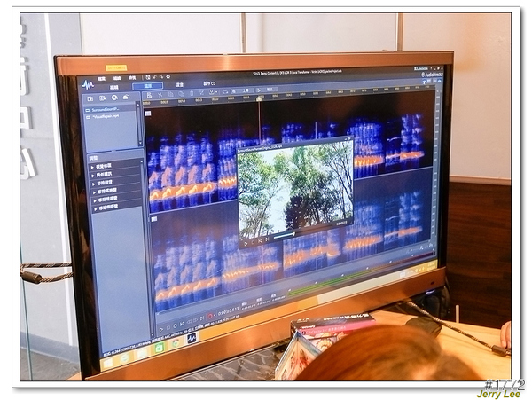This screenshot has height=400, width=532.
Task: Click the cloud icon in the library toolbar
Action: (x=126, y=98)
